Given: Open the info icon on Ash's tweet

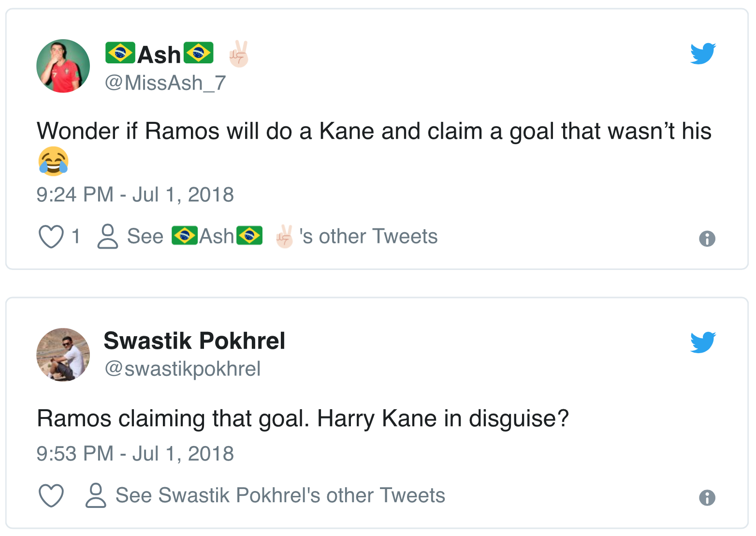Looking at the screenshot, I should tap(707, 238).
